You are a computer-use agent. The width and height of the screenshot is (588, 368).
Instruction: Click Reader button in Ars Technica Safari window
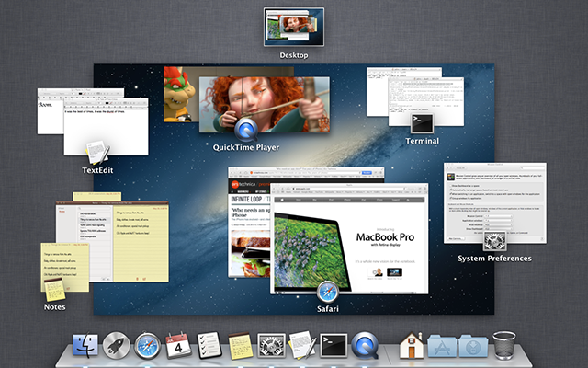coord(367,172)
